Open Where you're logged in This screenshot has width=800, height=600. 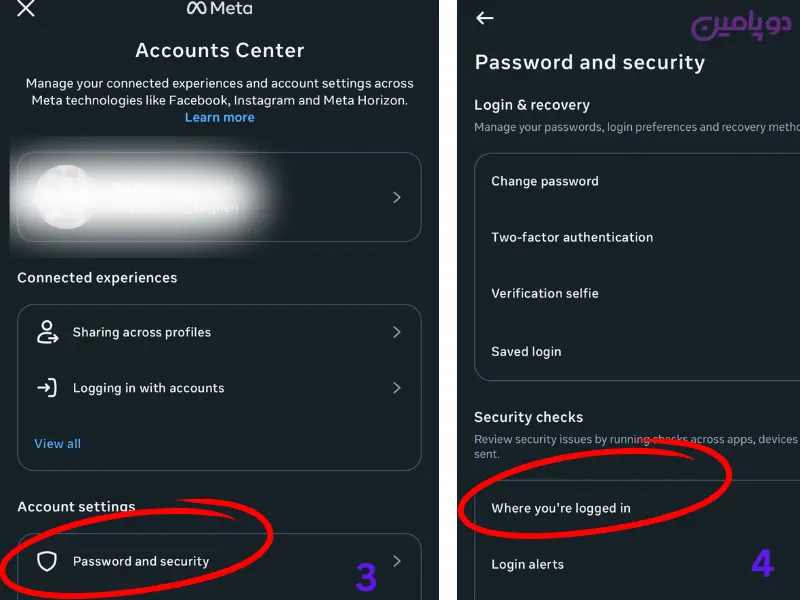coord(561,508)
